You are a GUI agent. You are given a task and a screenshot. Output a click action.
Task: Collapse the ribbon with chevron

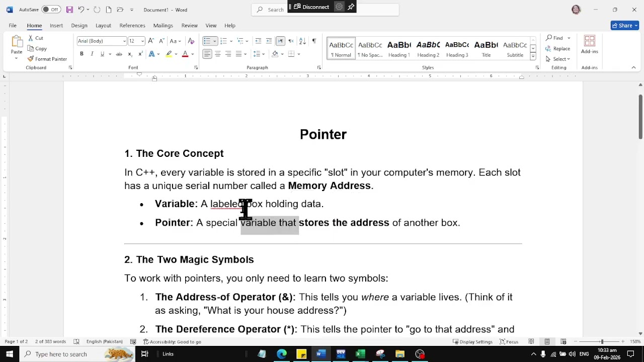[633, 67]
